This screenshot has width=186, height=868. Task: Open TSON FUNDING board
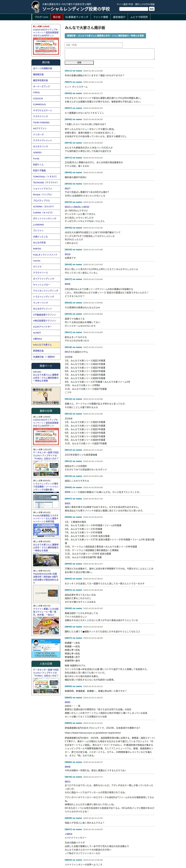click(46, 123)
